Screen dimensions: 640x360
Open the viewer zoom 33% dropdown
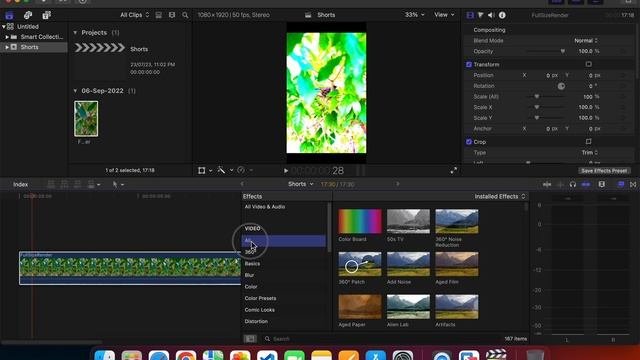tap(415, 15)
